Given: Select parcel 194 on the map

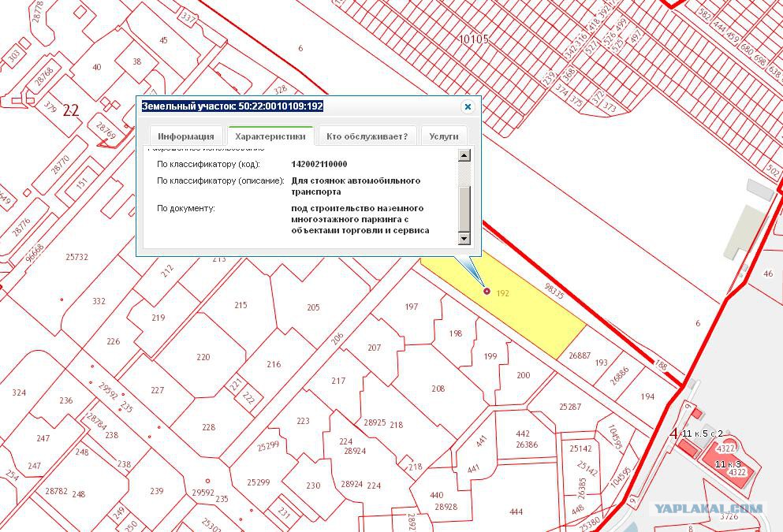Looking at the screenshot, I should [x=647, y=396].
